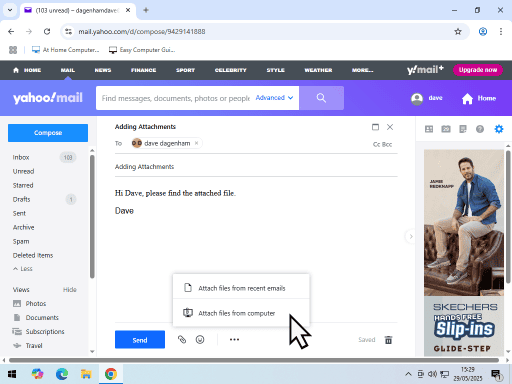
Task: Go to Home via house icon
Action: coord(467,99)
